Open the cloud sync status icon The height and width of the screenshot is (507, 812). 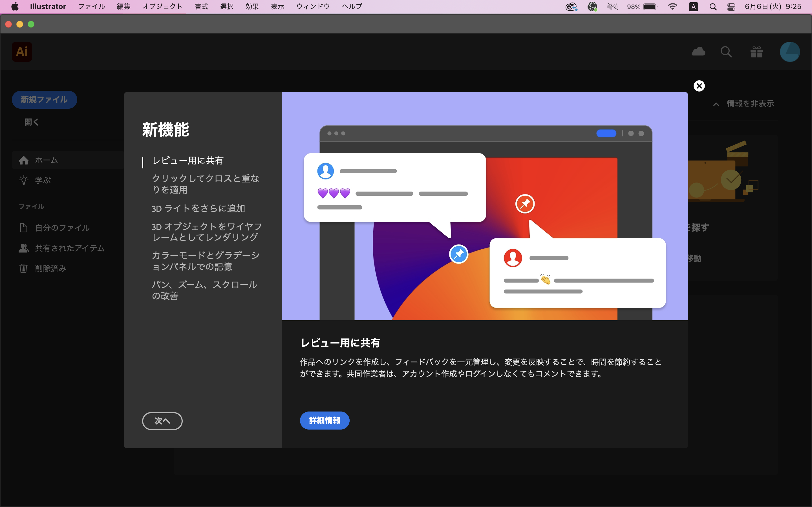(x=698, y=52)
